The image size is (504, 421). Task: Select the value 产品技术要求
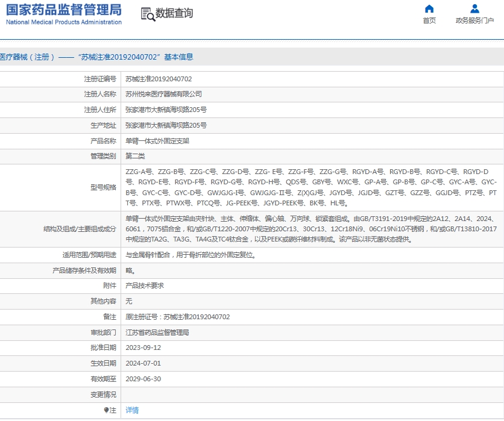pyautogui.click(x=145, y=285)
